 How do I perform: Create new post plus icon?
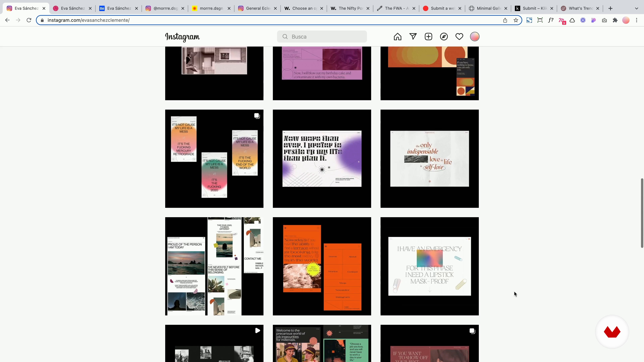[428, 37]
